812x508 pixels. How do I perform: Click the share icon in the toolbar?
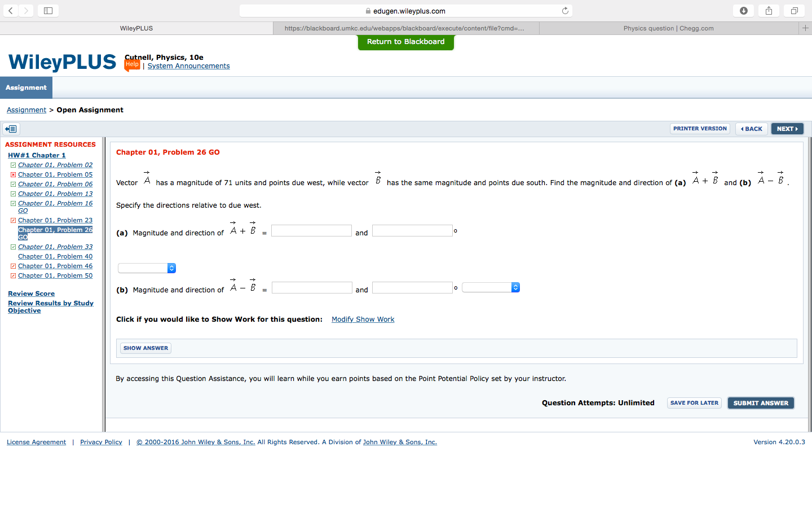click(769, 10)
